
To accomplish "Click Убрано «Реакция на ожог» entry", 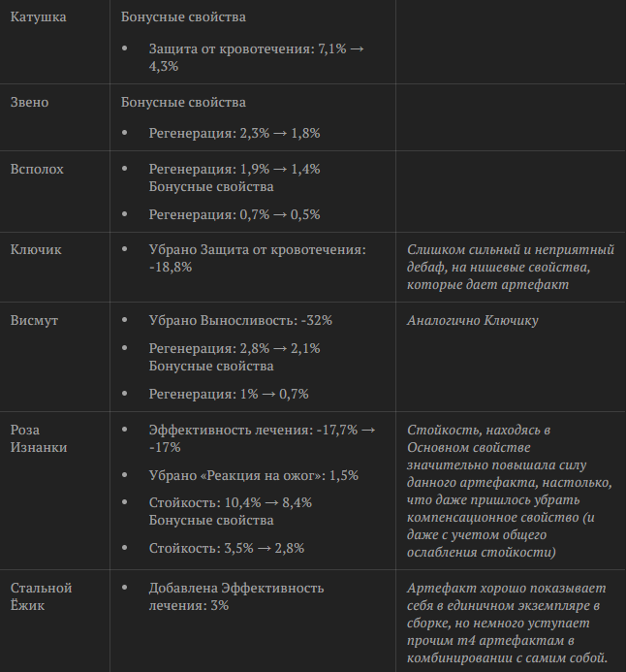I will click(x=254, y=475).
